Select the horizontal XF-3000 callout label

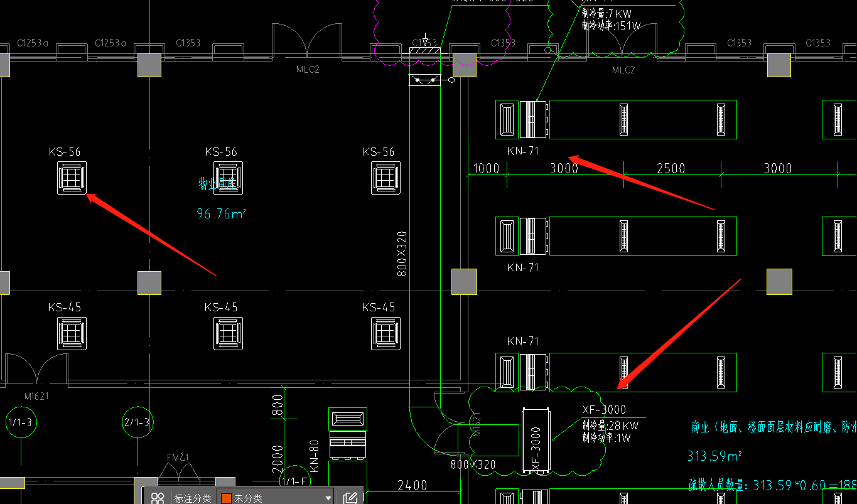pyautogui.click(x=604, y=410)
